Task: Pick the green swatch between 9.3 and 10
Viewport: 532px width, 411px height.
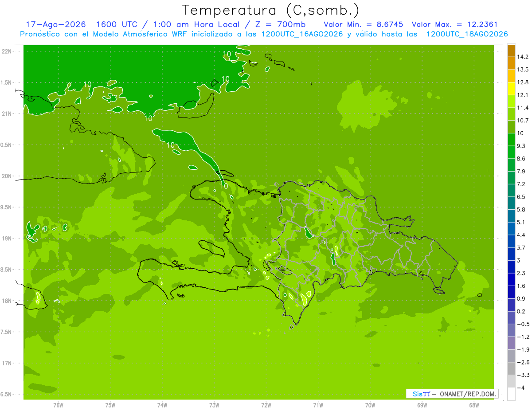Action: (511, 140)
